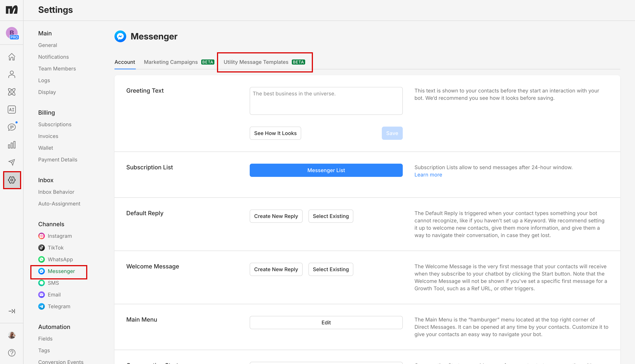Click Edit for Main Menu
The width and height of the screenshot is (635, 364).
pyautogui.click(x=326, y=323)
